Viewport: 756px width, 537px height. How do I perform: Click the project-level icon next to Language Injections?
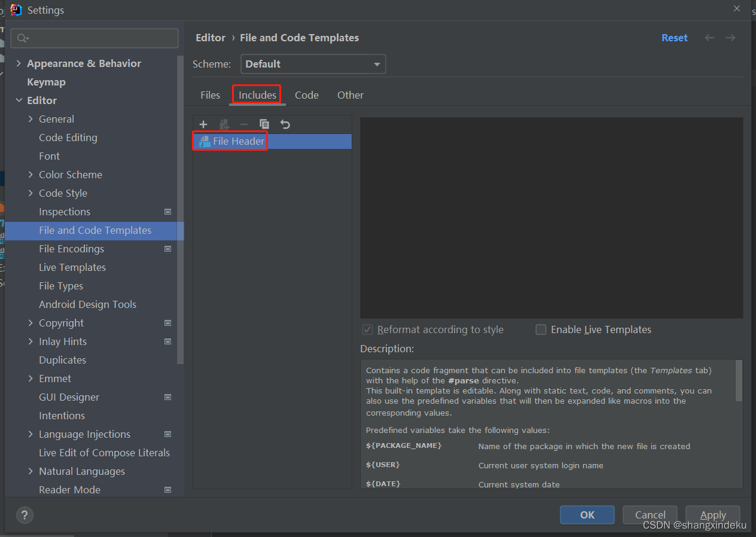[x=168, y=434]
